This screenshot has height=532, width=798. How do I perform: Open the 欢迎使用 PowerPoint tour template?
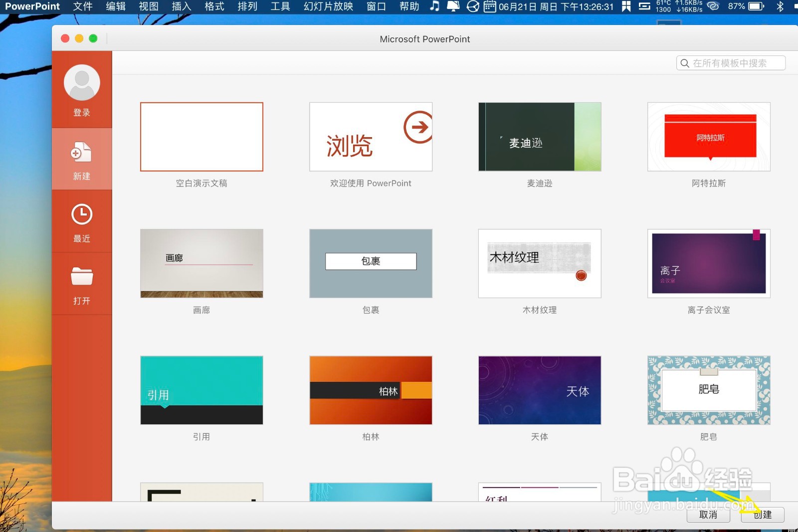pyautogui.click(x=370, y=136)
